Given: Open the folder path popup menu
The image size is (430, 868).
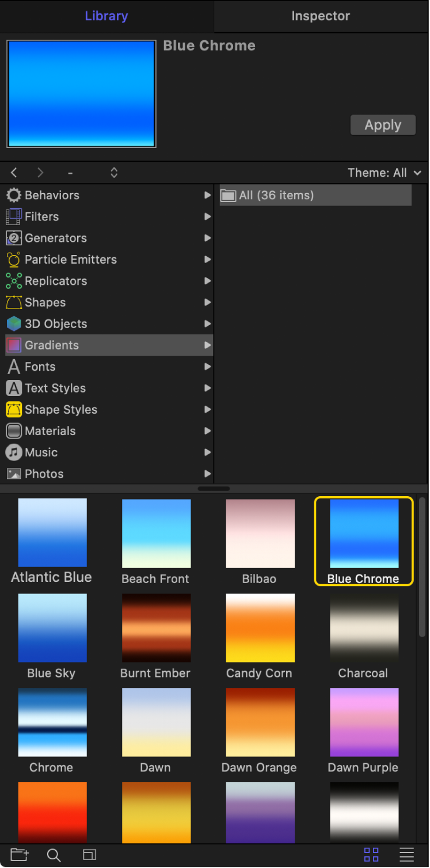Looking at the screenshot, I should coord(114,173).
